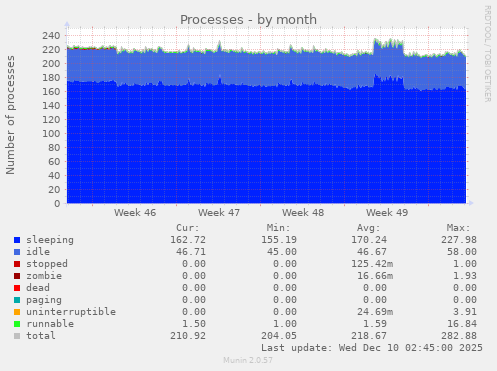Click the sleeping average value 170.24

point(369,240)
